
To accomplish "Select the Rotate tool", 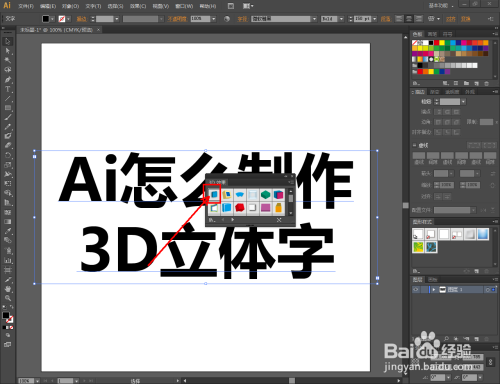I will point(8,155).
